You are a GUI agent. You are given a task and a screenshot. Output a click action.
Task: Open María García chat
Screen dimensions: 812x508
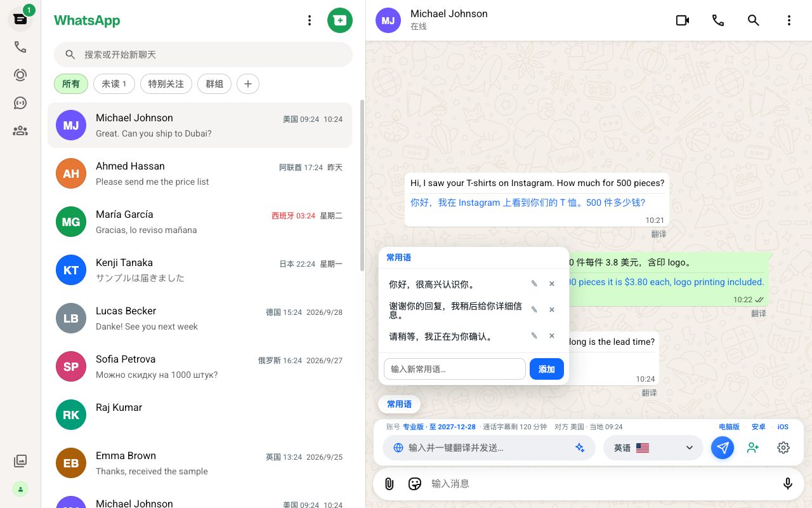(x=200, y=222)
